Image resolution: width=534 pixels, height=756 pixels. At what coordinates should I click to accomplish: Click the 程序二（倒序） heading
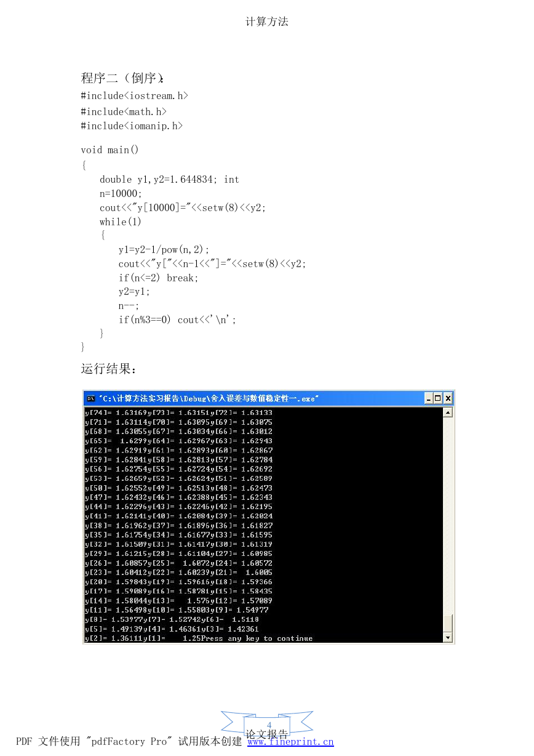[122, 78]
